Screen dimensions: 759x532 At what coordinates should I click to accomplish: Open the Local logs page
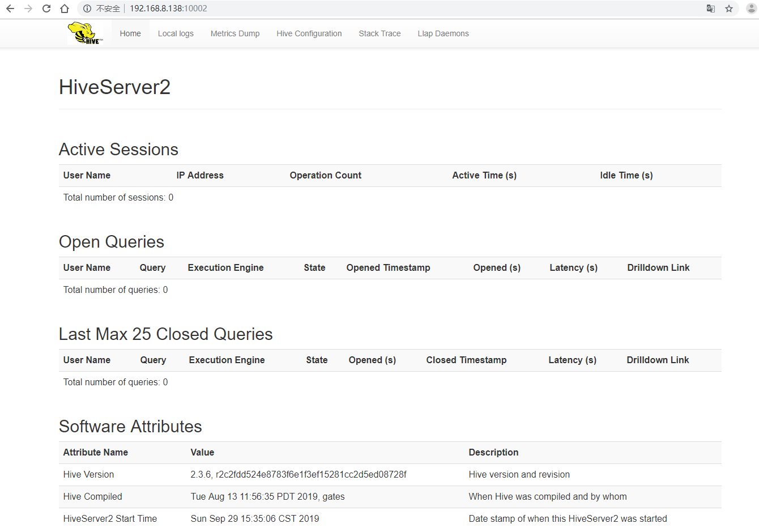(x=176, y=33)
